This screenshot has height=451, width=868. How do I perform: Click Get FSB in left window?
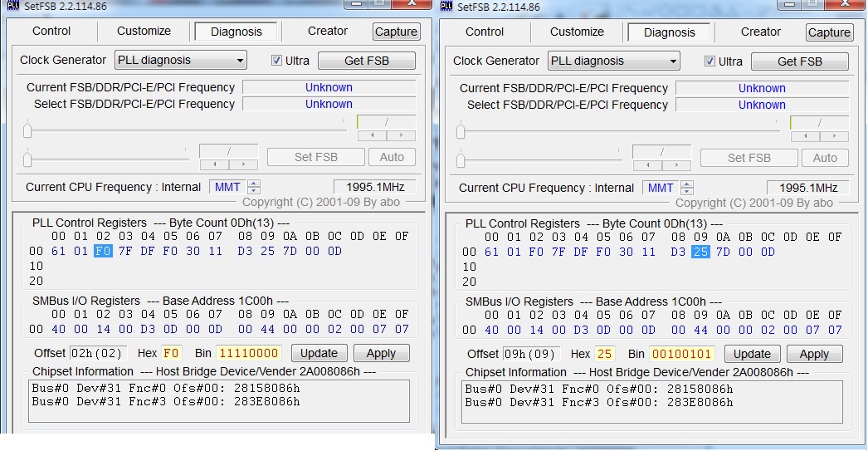click(367, 61)
